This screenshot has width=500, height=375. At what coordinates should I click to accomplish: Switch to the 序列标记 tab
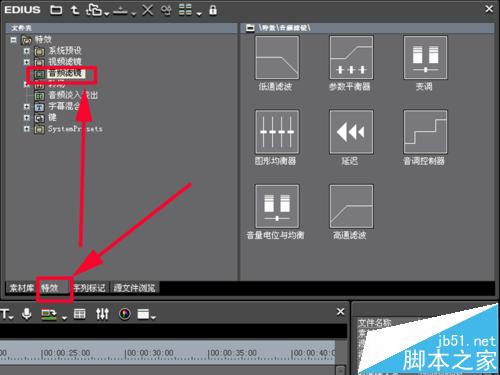(90, 288)
